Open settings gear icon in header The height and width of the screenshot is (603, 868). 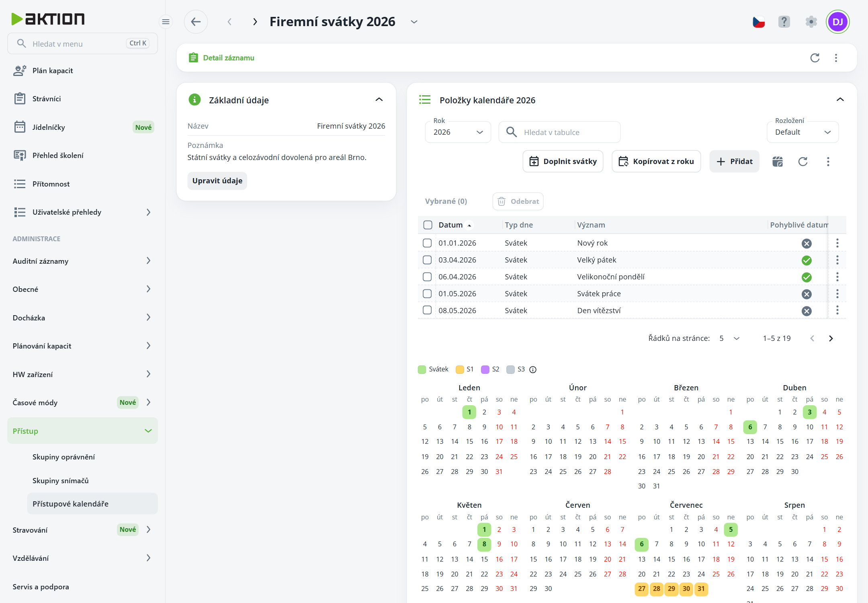coord(811,22)
